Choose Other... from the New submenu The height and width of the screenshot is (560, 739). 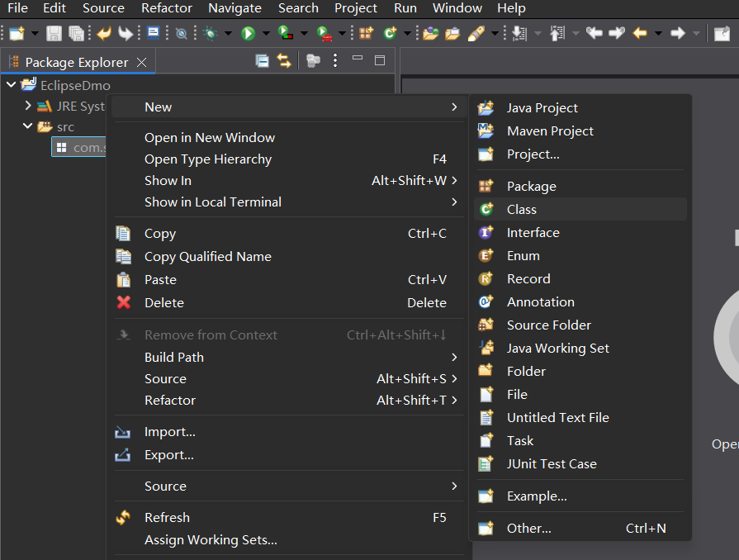pos(580,529)
